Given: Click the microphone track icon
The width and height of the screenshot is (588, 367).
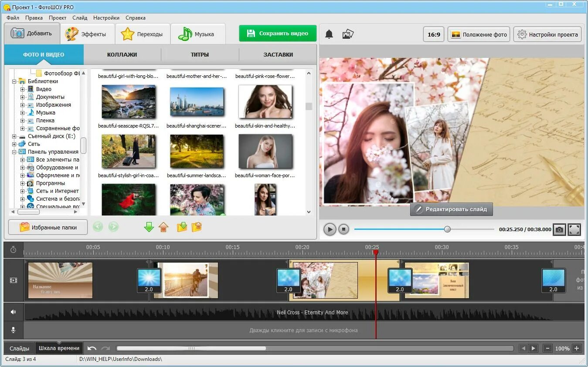Looking at the screenshot, I should point(14,330).
